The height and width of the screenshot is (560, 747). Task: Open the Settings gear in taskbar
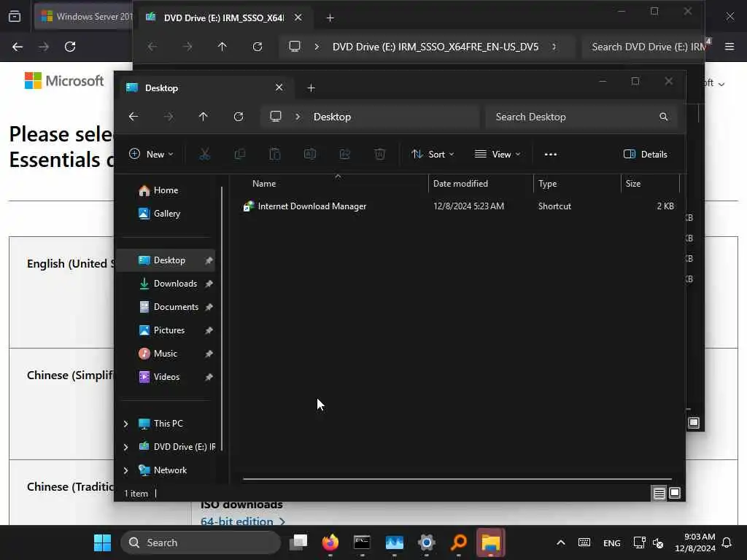(426, 542)
